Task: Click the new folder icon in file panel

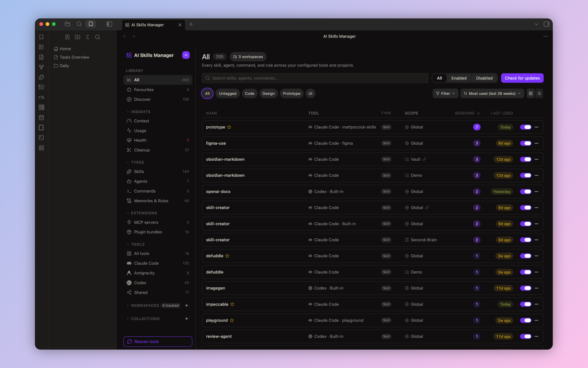Action: [x=77, y=37]
